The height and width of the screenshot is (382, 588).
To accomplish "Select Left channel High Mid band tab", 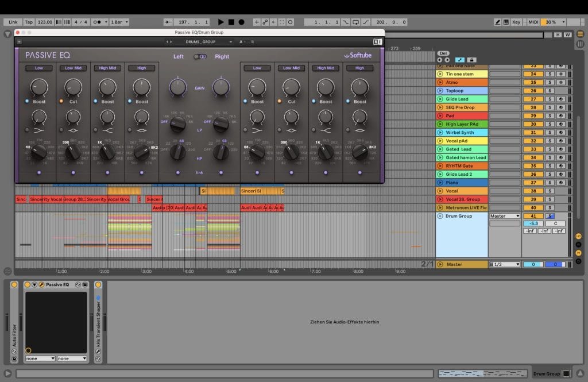I will (x=107, y=68).
